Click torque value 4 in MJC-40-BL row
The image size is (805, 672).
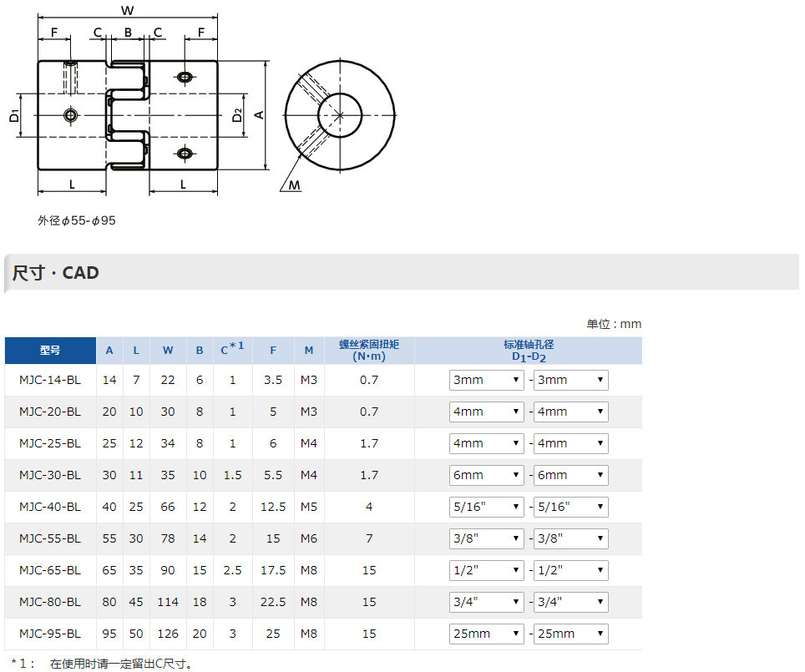click(x=369, y=508)
